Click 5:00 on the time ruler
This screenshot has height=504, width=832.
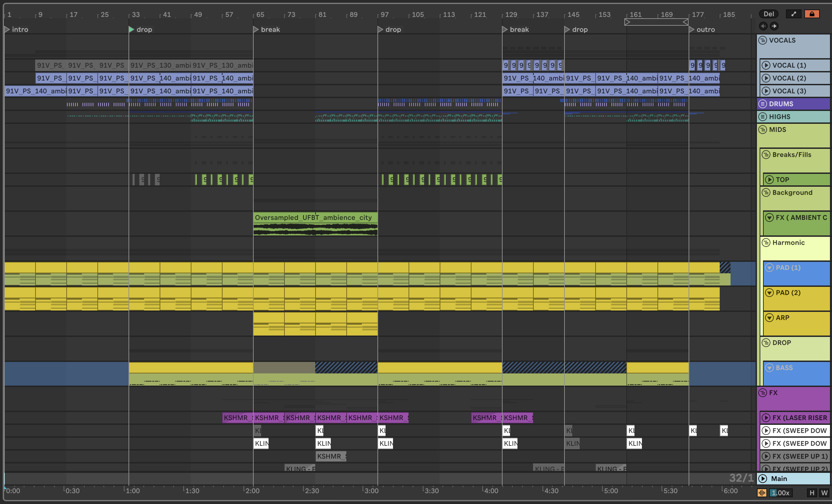611,491
